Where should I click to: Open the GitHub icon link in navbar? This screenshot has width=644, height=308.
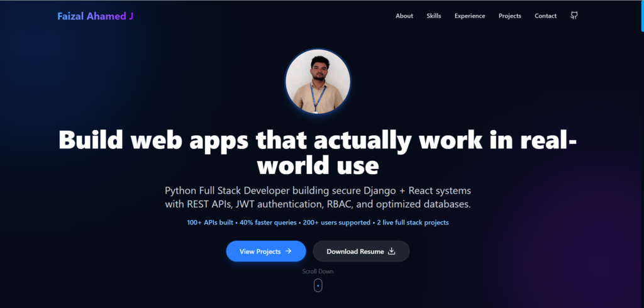[x=574, y=16]
